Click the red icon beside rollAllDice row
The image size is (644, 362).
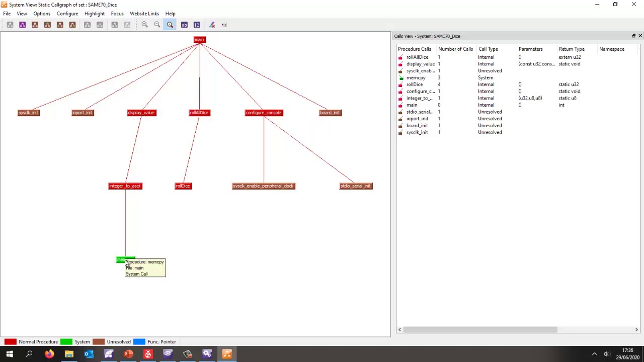[x=400, y=57]
